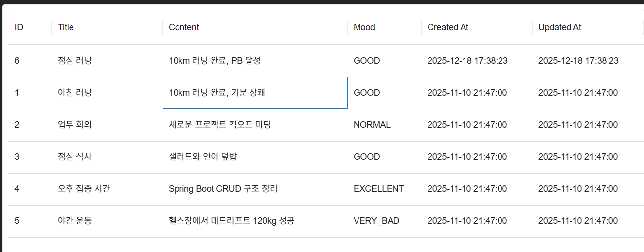This screenshot has height=252, width=644.
Task: Click the 'Spring Boot CRUD 구조 정리' cell
Action: (255, 189)
